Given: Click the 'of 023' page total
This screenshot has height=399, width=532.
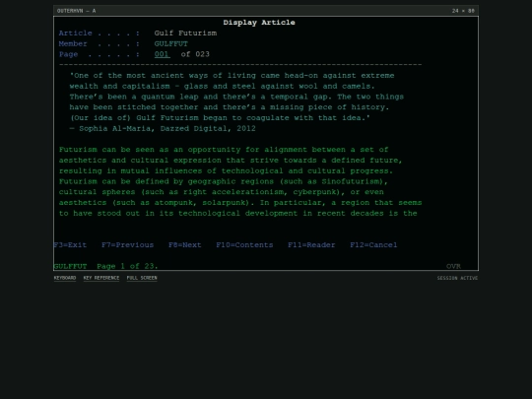Looking at the screenshot, I should point(195,54).
